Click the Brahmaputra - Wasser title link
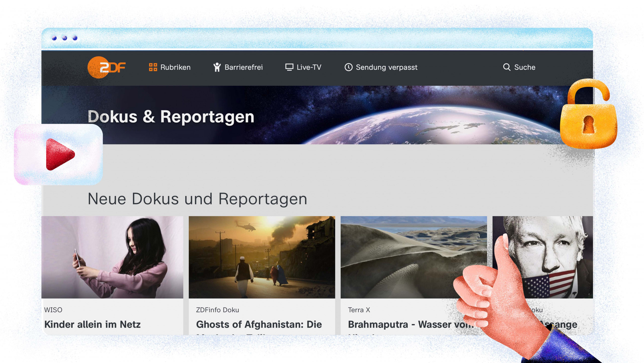 tap(411, 324)
